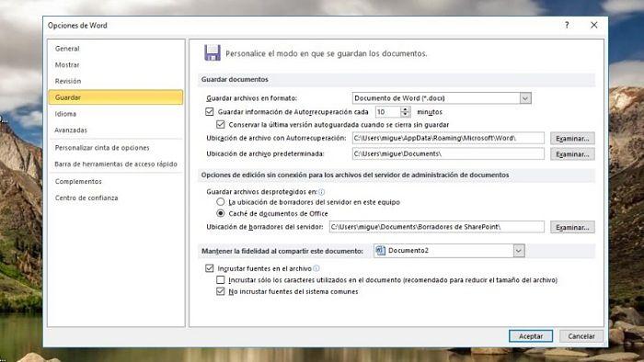Click the Documento2 Word document icon

click(380, 251)
